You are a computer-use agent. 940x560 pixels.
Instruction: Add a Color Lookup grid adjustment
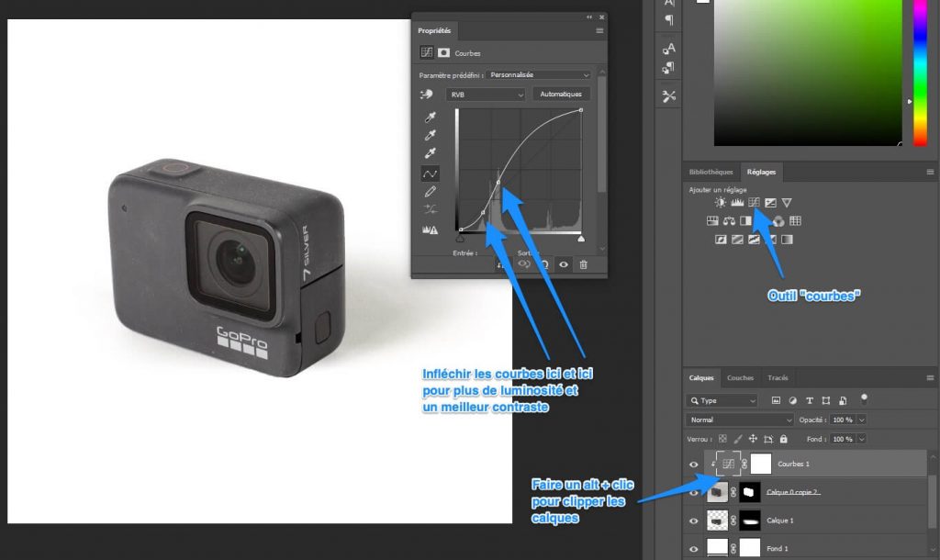[796, 220]
